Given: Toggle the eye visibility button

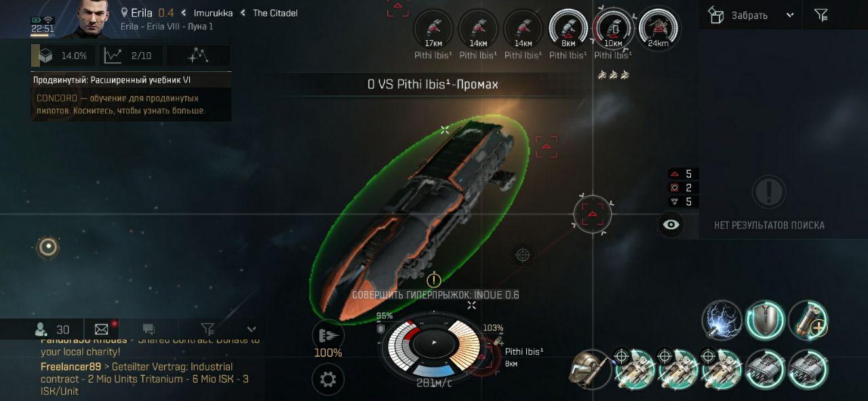Looking at the screenshot, I should (x=671, y=225).
